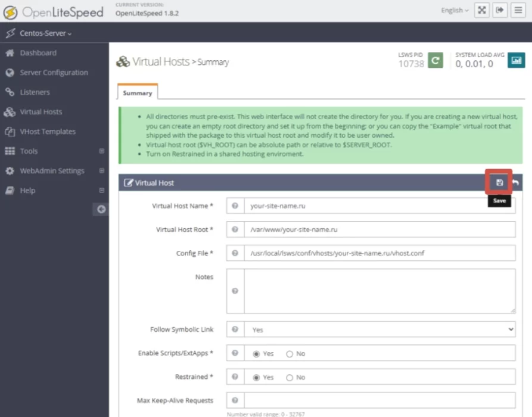
Task: Open the Centos-Server dropdown
Action: 45,33
